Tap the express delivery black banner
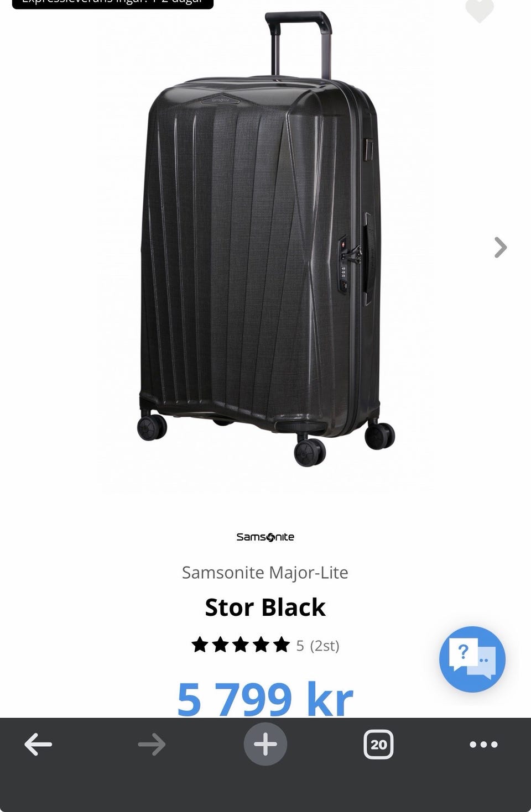Screen dimensions: 531x812 coord(113,3)
